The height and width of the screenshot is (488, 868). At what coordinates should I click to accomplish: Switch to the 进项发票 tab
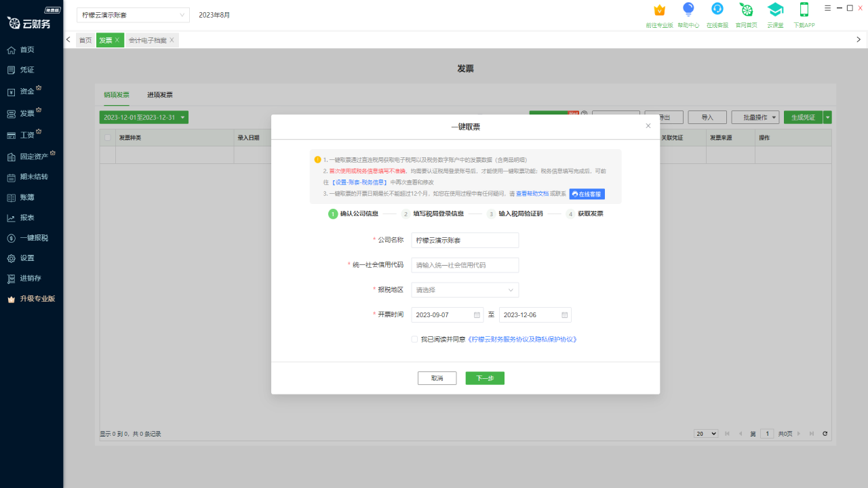[160, 95]
